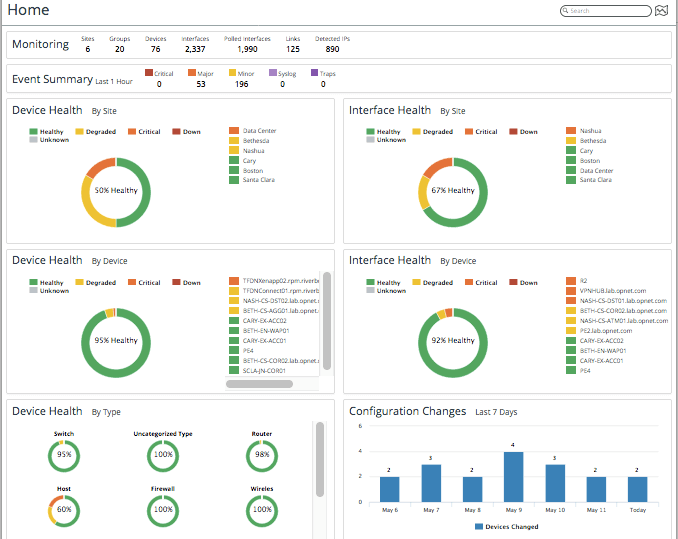Open the Wireless 100% health gauge
Image resolution: width=678 pixels, height=539 pixels.
262,510
